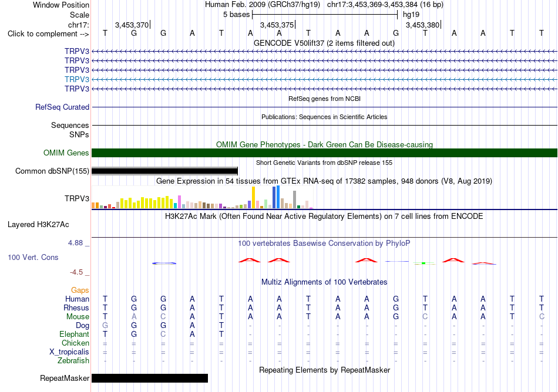Click the 4.88 PhyloP upper value

(75, 243)
